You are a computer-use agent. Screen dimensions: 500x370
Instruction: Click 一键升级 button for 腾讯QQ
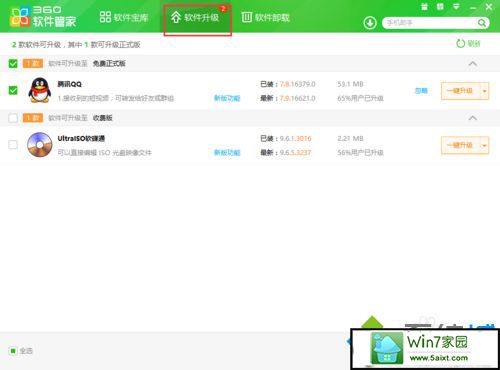tap(460, 91)
